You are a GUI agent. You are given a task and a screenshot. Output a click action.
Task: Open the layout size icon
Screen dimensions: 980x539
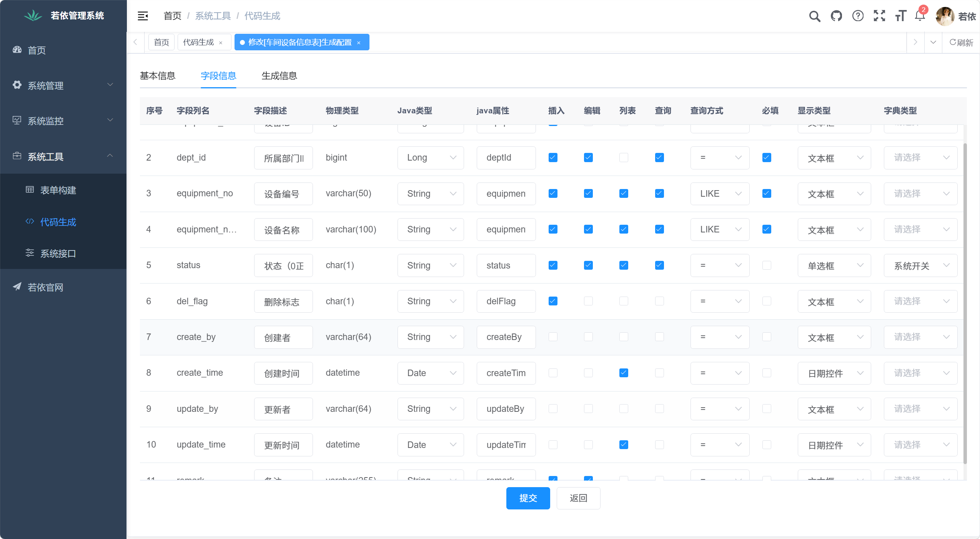click(901, 16)
